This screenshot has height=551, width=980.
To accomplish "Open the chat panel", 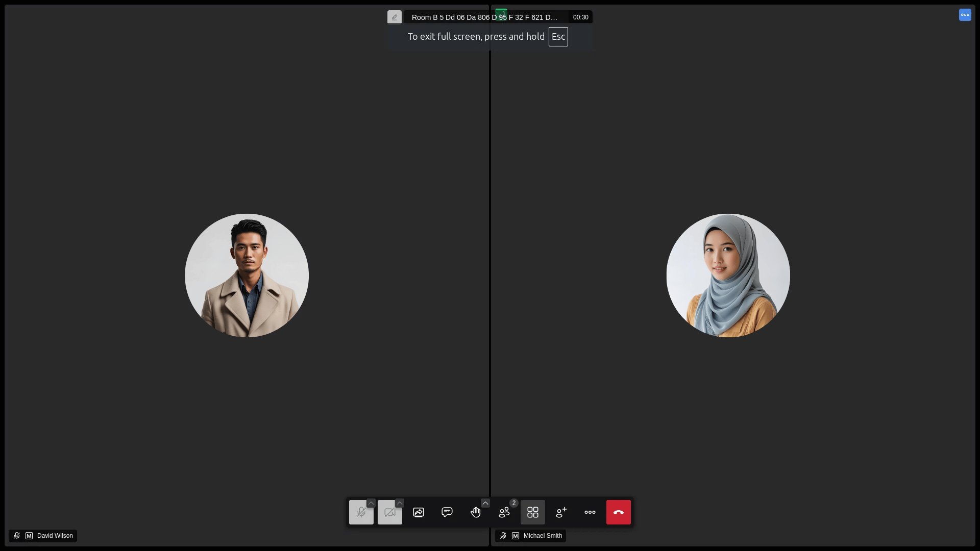I will (447, 512).
